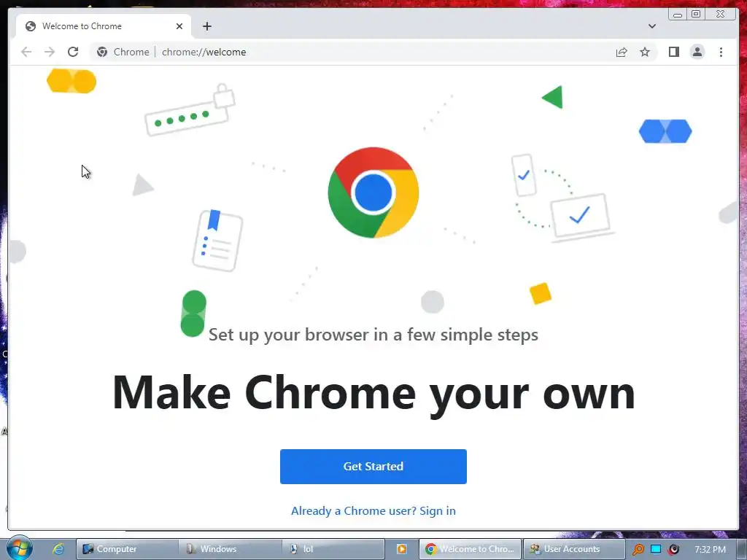The width and height of the screenshot is (747, 560).
Task: Click the 7:32 PM clock
Action: click(710, 549)
